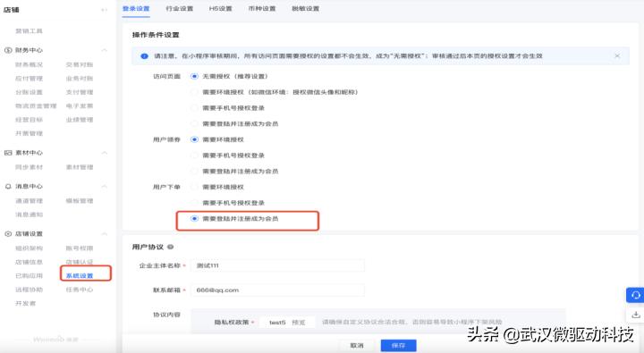The width and height of the screenshot is (644, 353).
Task: Open the blue customer service headset button
Action: (635, 295)
